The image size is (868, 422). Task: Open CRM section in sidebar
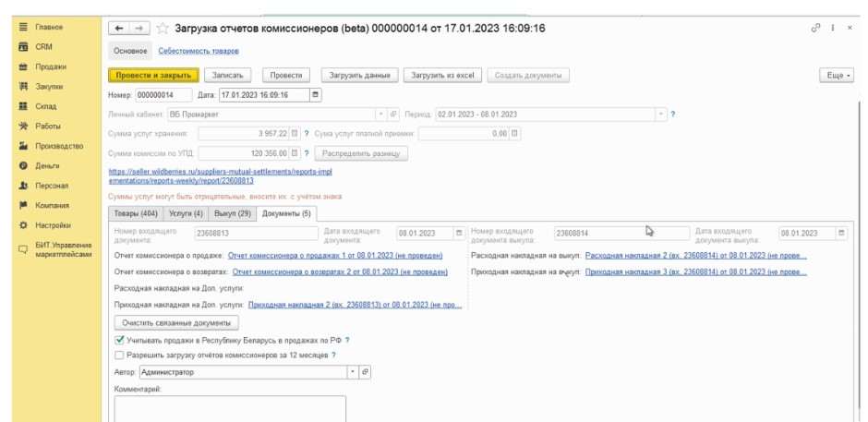click(x=43, y=46)
